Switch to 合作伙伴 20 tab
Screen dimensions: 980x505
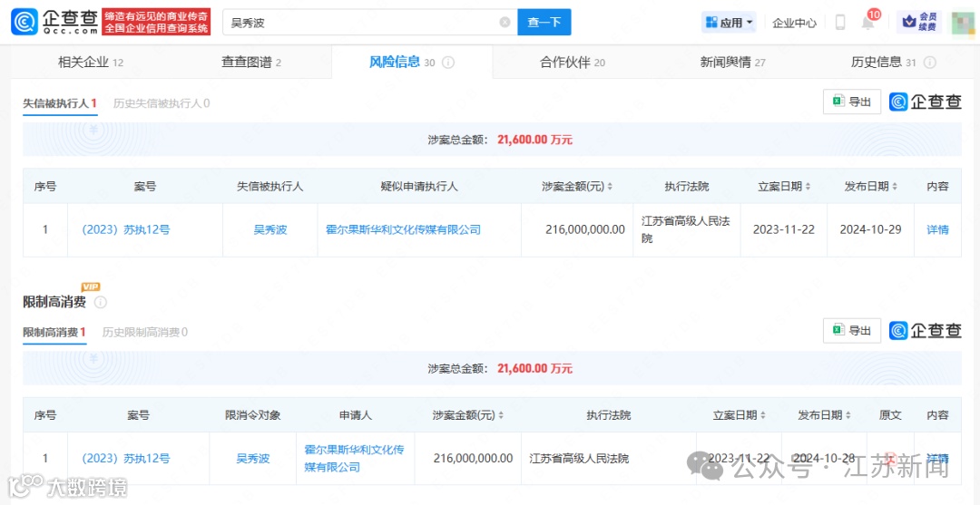point(573,63)
